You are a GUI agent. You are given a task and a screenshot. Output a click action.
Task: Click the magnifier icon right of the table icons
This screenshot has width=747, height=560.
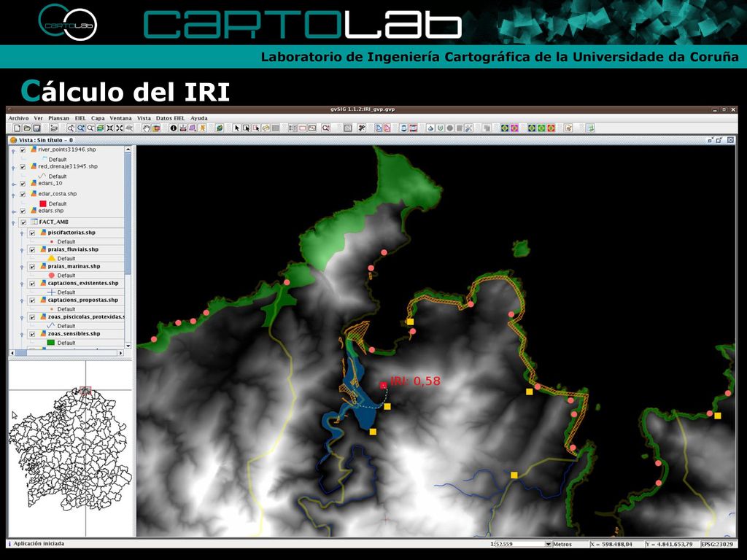coord(326,128)
